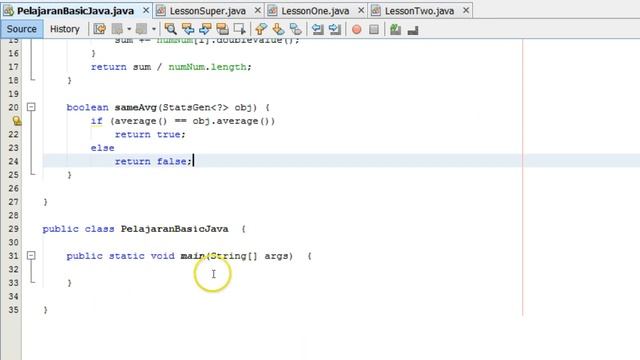Image resolution: width=640 pixels, height=360 pixels.
Task: Click Shift Line Right icon
Action: pos(335,29)
